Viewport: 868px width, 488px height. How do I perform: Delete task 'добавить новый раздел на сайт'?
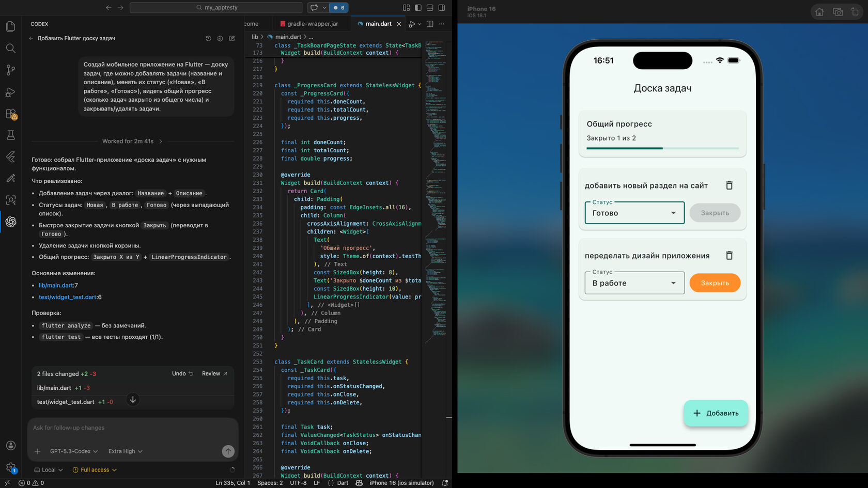pos(729,185)
